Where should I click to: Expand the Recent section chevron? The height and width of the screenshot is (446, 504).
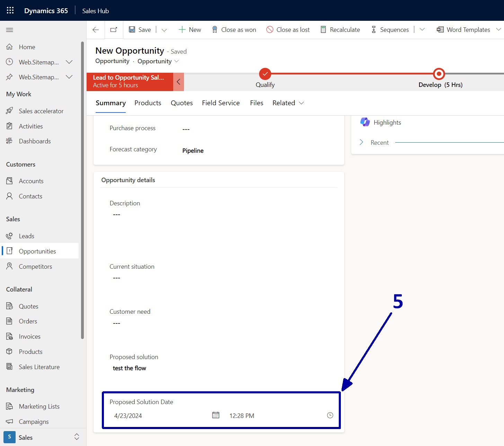362,142
